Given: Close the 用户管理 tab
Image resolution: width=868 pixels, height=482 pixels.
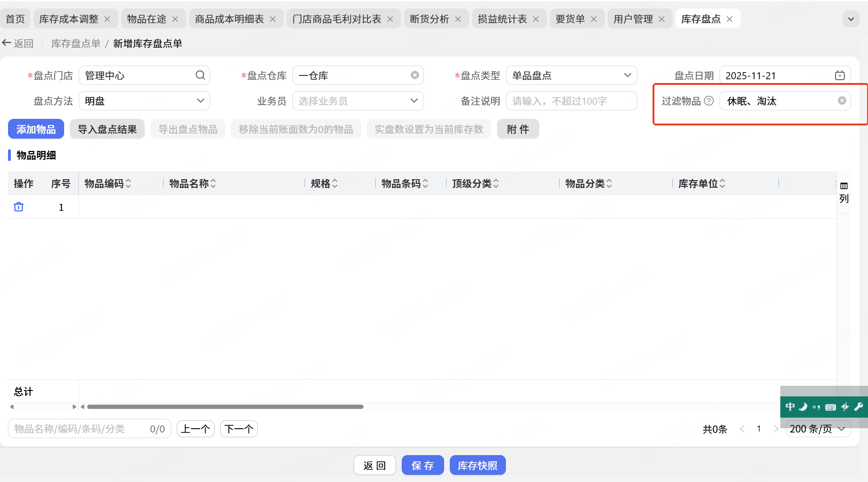Looking at the screenshot, I should pyautogui.click(x=662, y=19).
